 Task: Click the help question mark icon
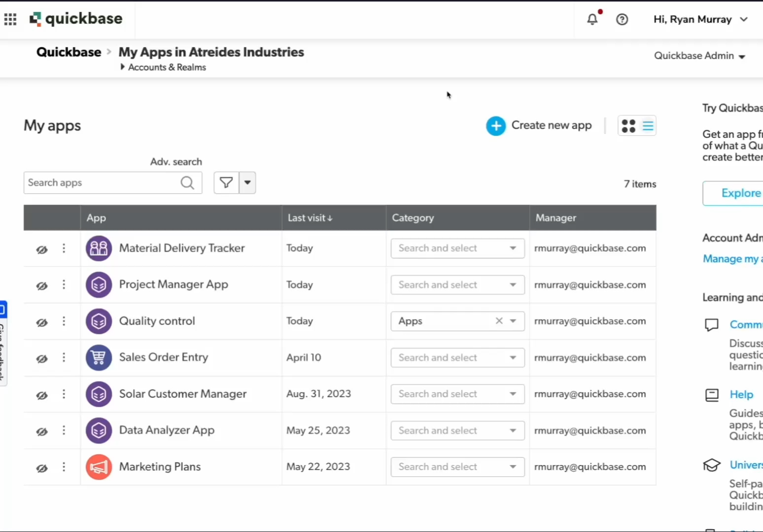622,19
